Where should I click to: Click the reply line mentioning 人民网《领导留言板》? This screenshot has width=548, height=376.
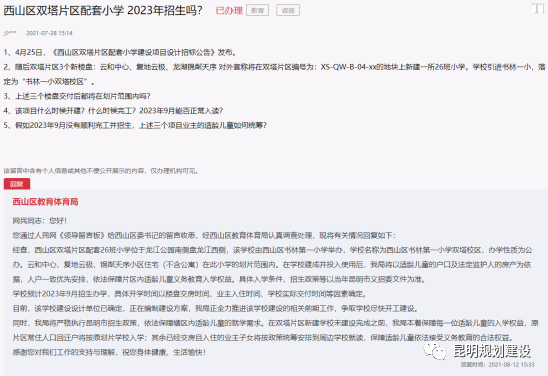coord(204,236)
